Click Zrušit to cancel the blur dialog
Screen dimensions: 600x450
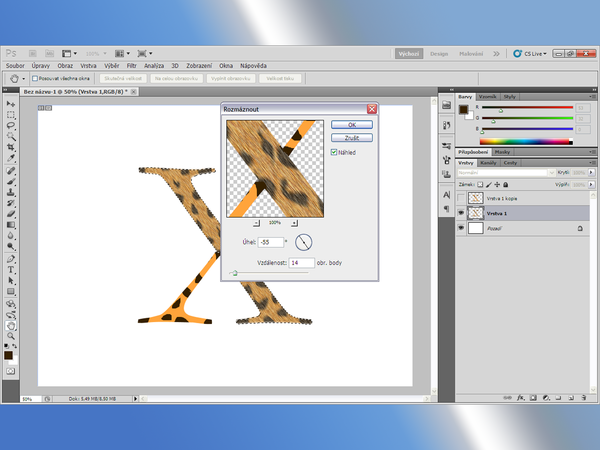(351, 137)
